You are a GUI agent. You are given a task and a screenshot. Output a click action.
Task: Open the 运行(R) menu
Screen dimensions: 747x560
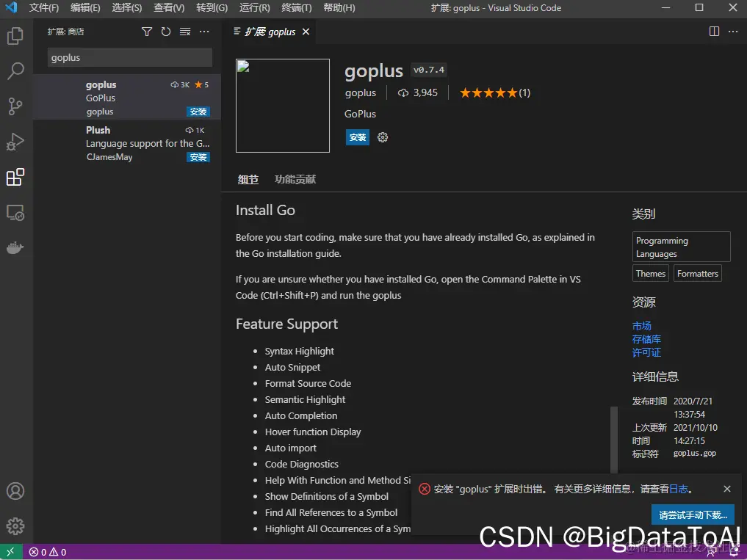254,7
